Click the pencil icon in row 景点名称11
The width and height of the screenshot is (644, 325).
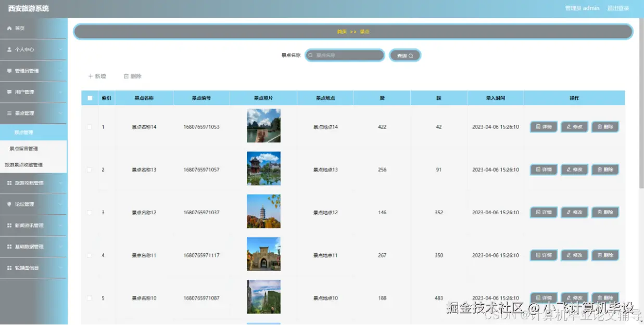(x=569, y=255)
